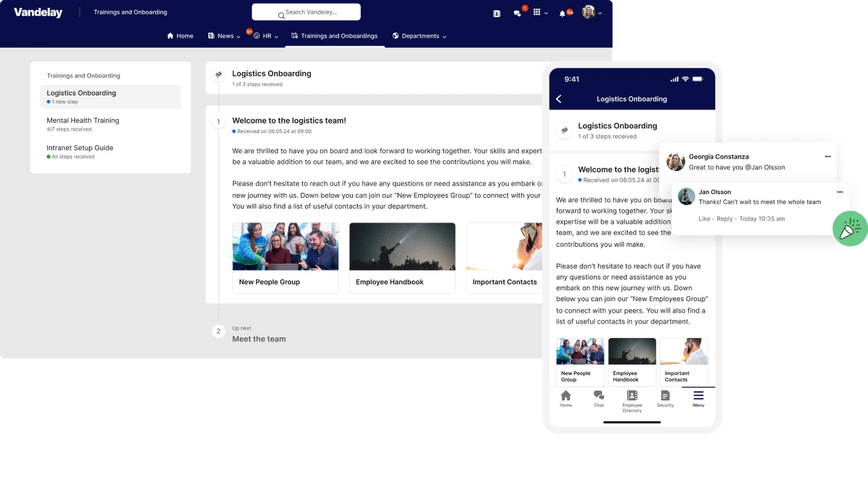Open Chat from the mobile bottom navigation
This screenshot has width=868, height=479.
pos(599,397)
